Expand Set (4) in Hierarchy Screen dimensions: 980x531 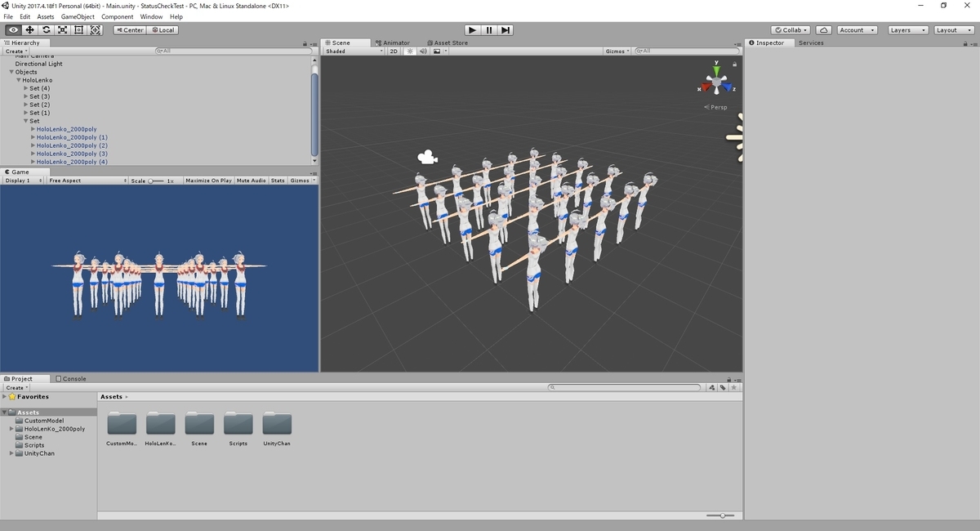coord(26,88)
